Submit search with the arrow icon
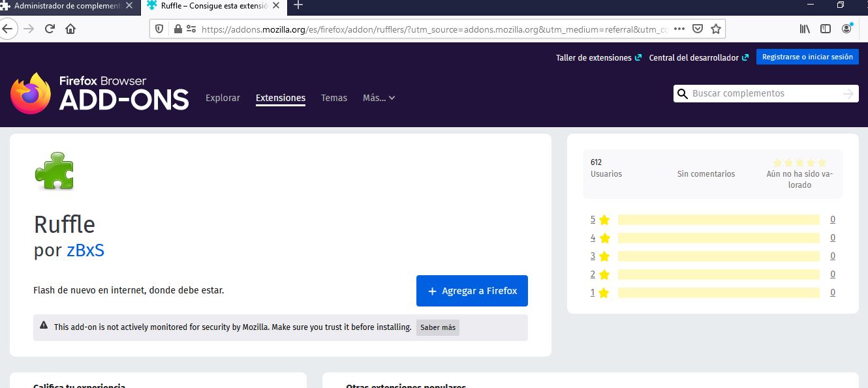The height and width of the screenshot is (388, 868). 848,94
